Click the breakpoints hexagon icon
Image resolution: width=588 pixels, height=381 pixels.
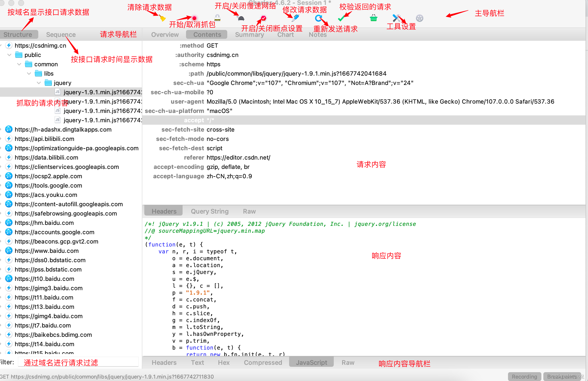pyautogui.click(x=264, y=18)
